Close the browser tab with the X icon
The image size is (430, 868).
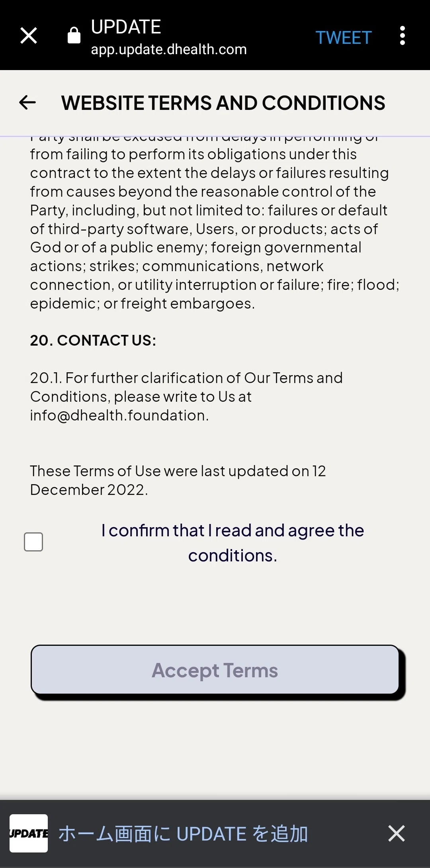click(29, 35)
